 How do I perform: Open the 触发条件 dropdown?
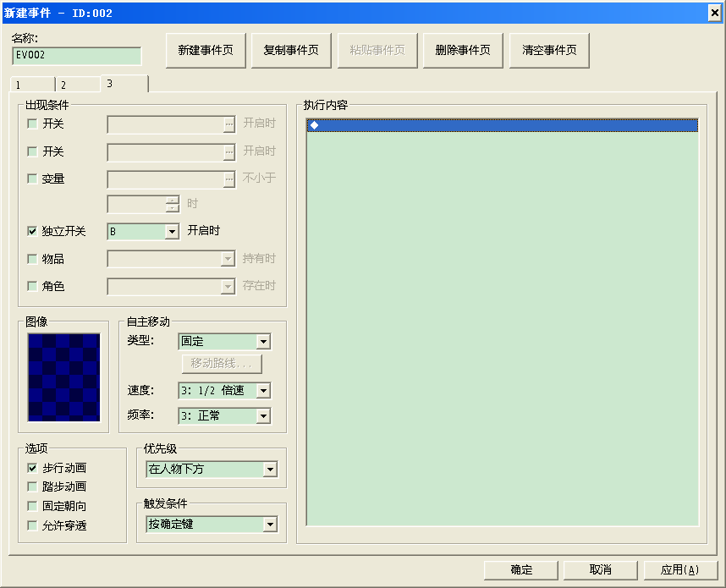pyautogui.click(x=270, y=525)
